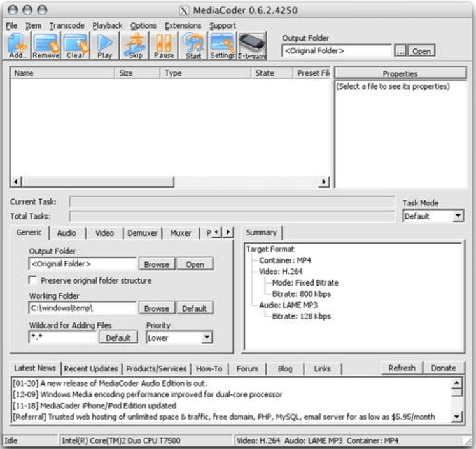Screen dimensions: 476x449
Task: Switch to the Demuxer tab
Action: 143,233
